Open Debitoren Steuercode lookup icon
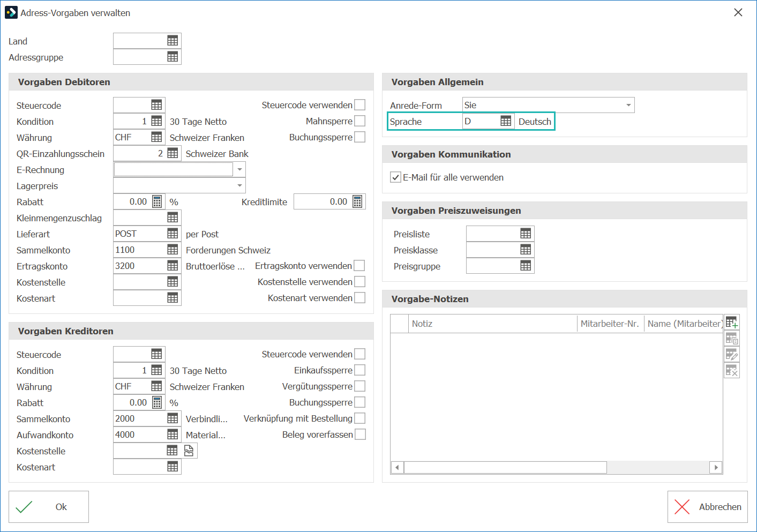Image resolution: width=757 pixels, height=532 pixels. click(156, 105)
